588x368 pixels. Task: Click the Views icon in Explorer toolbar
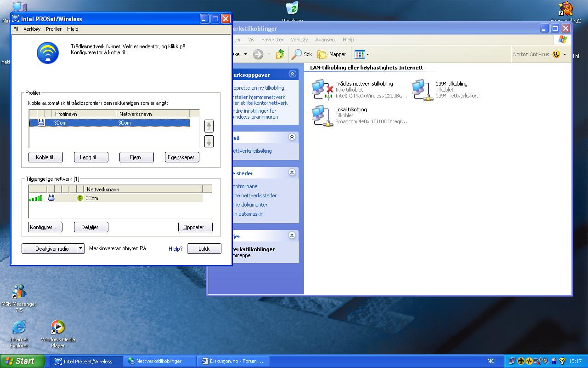click(360, 54)
